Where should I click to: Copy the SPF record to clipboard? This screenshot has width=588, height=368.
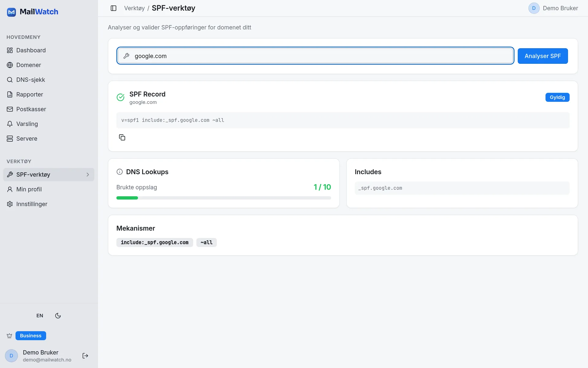pyautogui.click(x=122, y=137)
